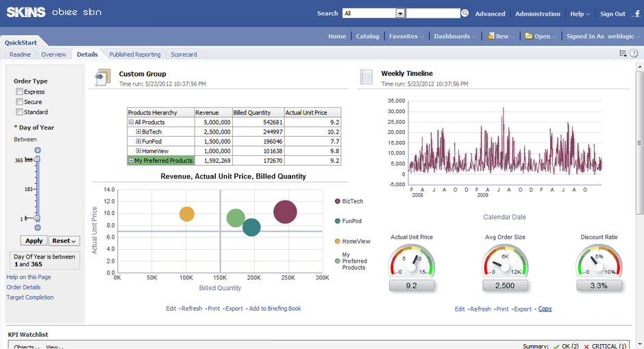Click the BizTech bubble in the chart

pos(285,212)
